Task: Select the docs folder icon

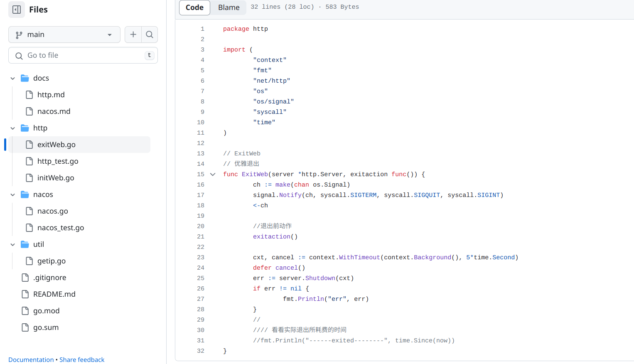Action: pyautogui.click(x=25, y=78)
